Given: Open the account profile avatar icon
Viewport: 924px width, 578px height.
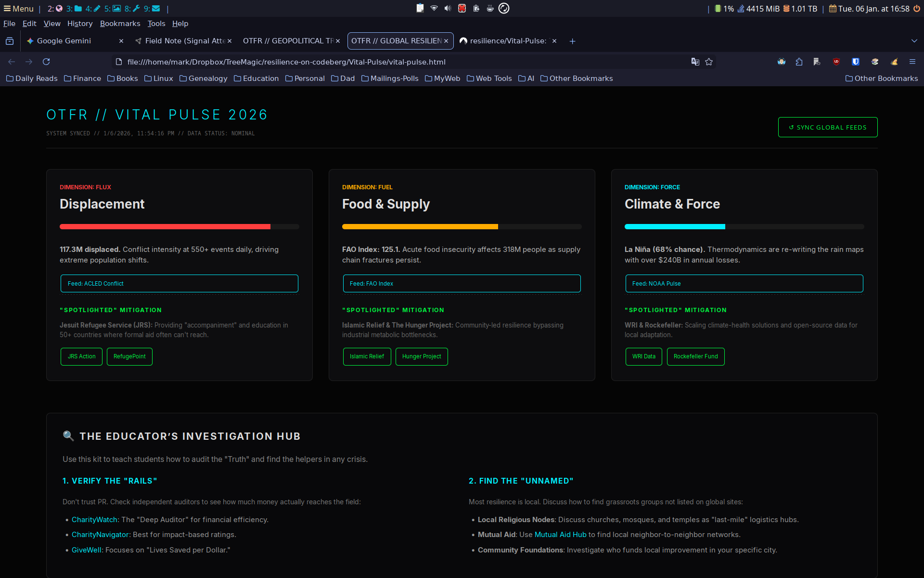Looking at the screenshot, I should pyautogui.click(x=782, y=62).
